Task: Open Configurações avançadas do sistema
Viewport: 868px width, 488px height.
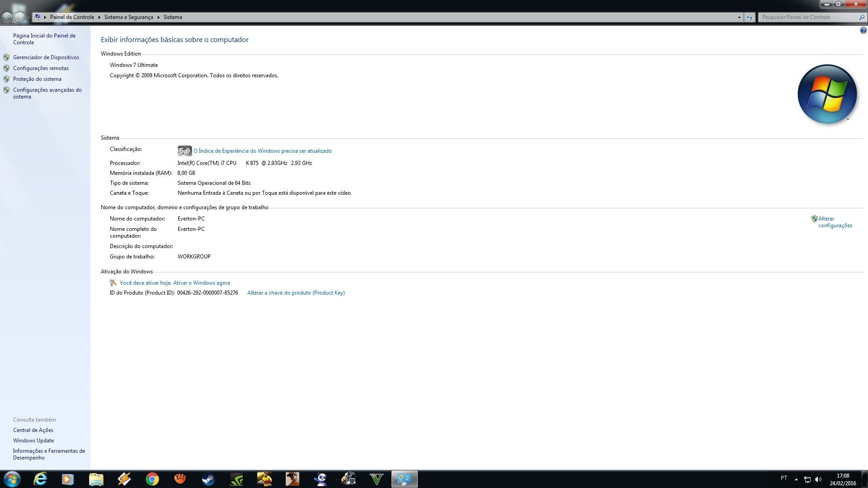Action: pyautogui.click(x=47, y=93)
